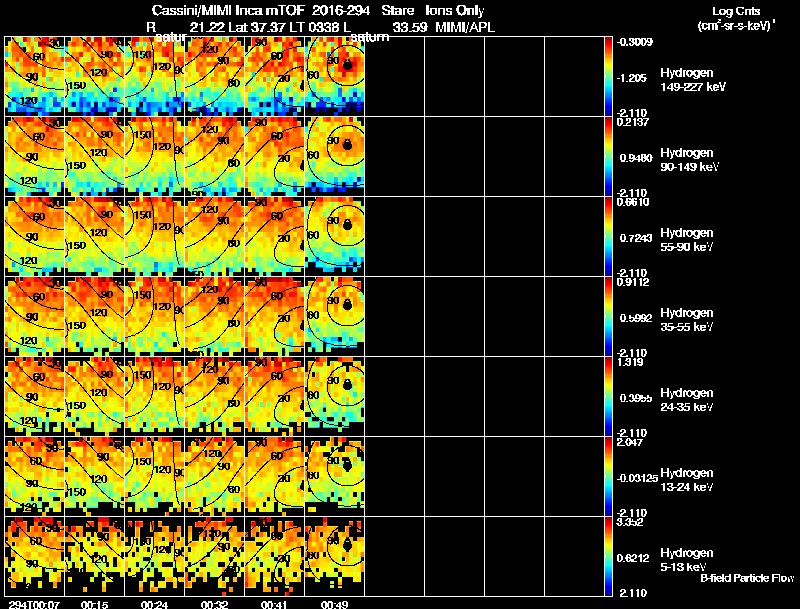Click the color bar beside Hydrogen 13-24 keV
Image resolution: width=800 pixels, height=609 pixels.
tap(608, 476)
